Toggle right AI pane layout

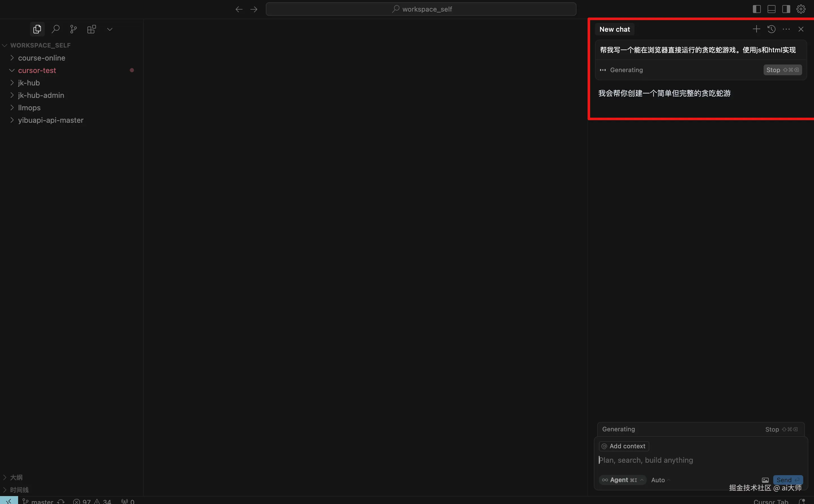coord(786,9)
